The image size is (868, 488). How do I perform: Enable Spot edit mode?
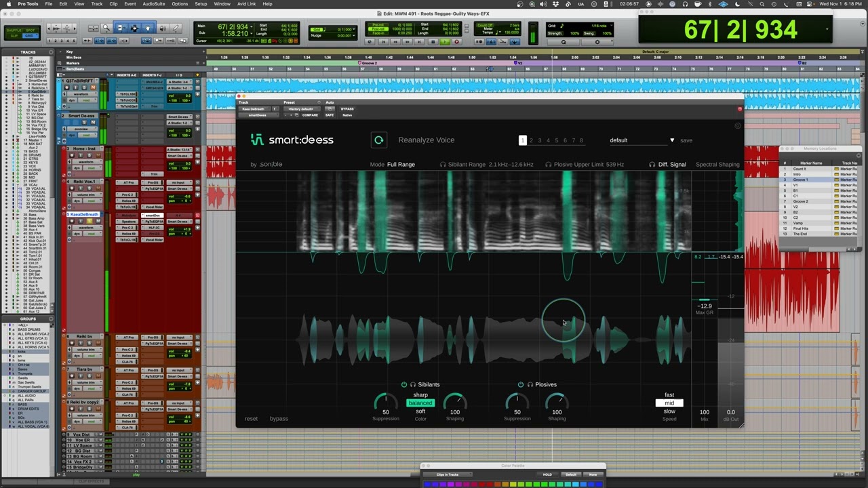[31, 30]
